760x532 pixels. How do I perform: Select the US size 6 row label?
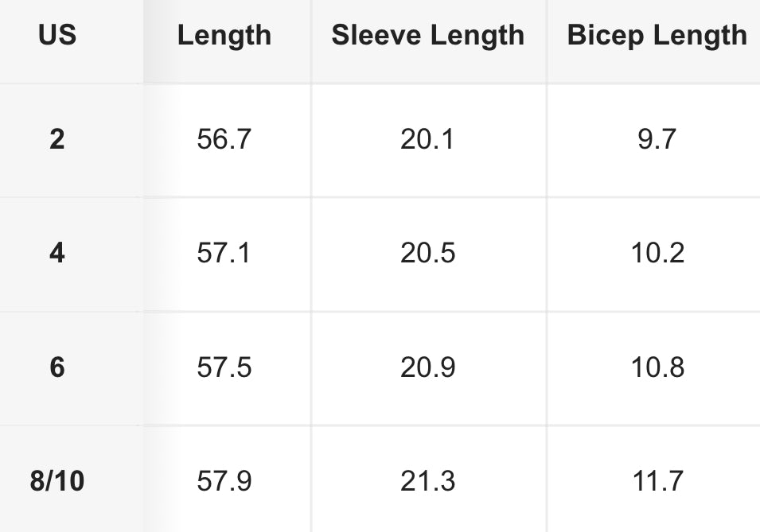click(57, 367)
